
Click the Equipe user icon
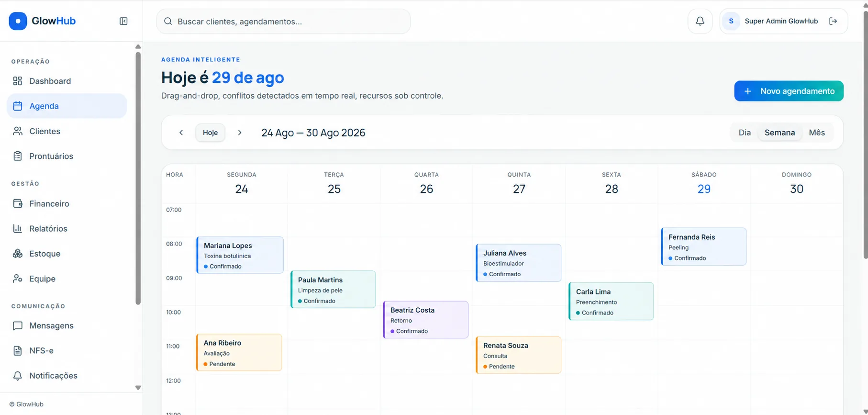[x=18, y=279]
